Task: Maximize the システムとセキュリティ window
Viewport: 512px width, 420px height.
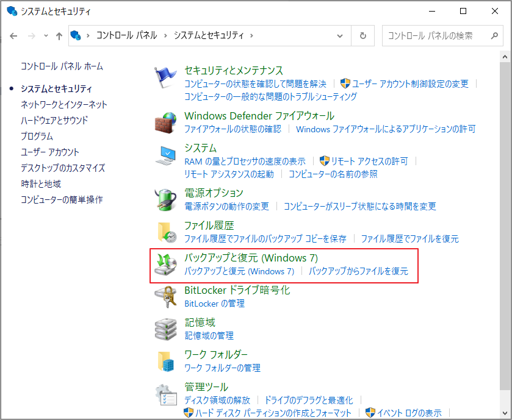Action: click(x=463, y=11)
